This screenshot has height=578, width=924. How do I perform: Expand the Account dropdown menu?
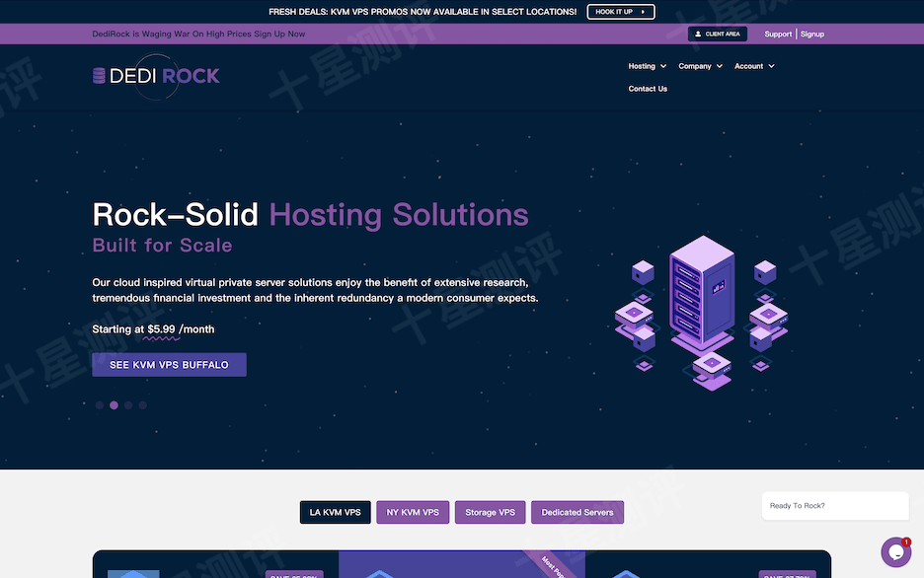[x=753, y=66]
